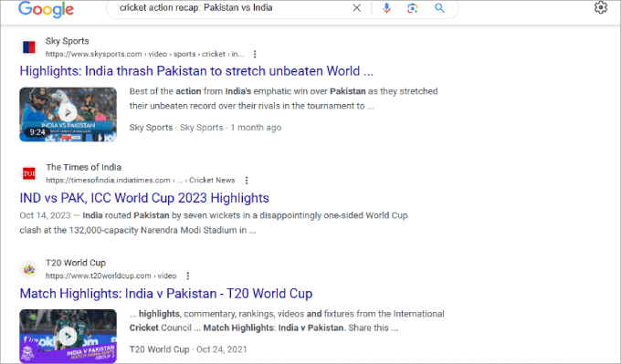This screenshot has height=364, width=621.
Task: Click the Sky Sports favicon
Action: click(28, 47)
